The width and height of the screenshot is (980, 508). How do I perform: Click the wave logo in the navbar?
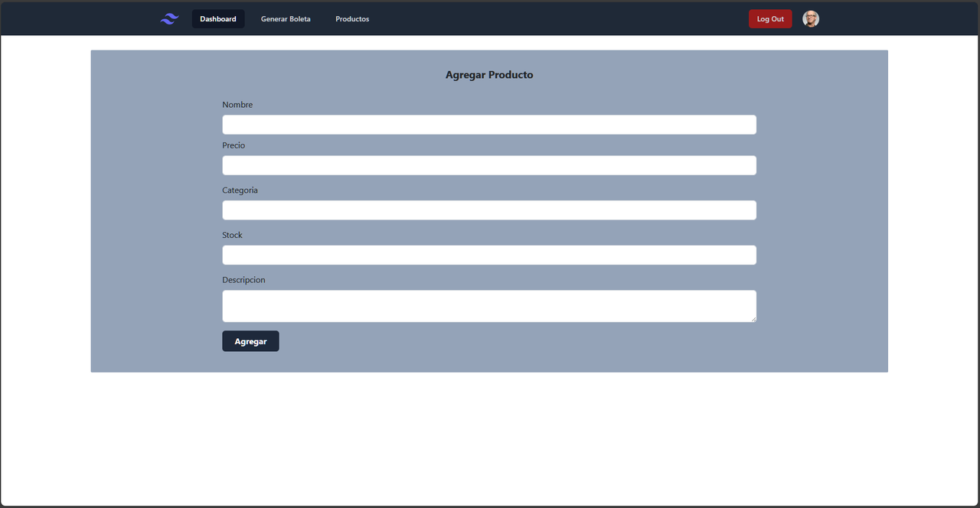168,18
